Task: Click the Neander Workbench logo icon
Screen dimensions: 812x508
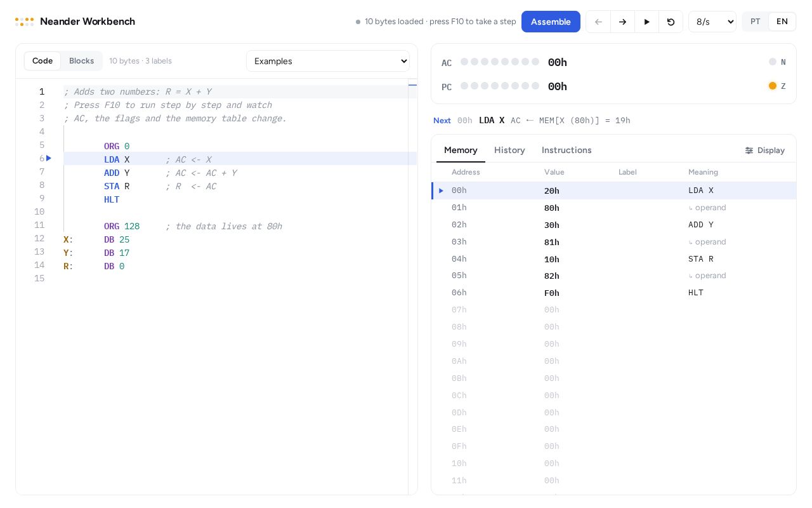Action: coord(25,22)
